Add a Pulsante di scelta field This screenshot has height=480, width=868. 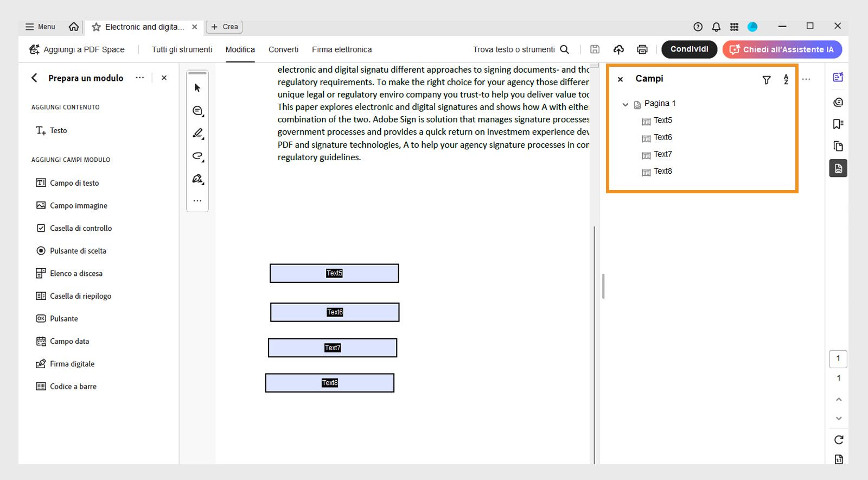71,251
